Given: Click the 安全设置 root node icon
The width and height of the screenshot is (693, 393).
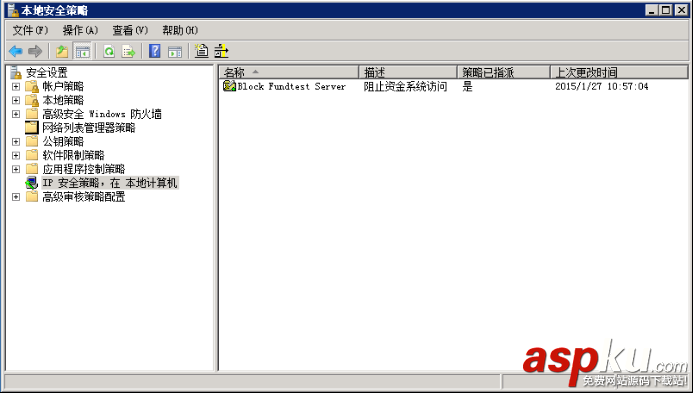Looking at the screenshot, I should tap(16, 72).
